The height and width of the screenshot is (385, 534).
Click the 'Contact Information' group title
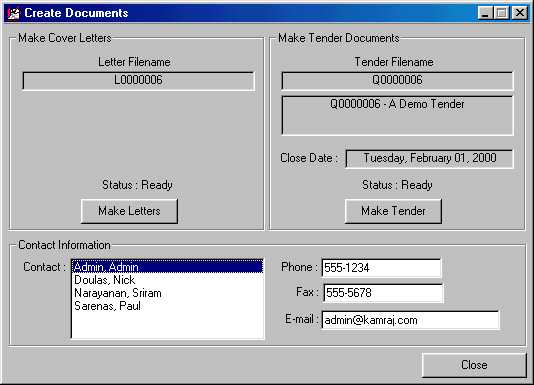point(64,245)
